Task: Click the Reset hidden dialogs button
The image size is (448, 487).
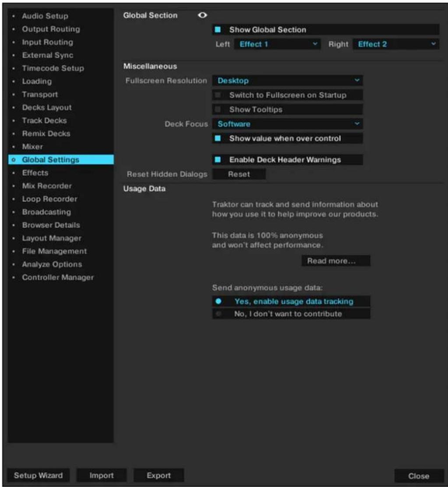Action: [239, 174]
